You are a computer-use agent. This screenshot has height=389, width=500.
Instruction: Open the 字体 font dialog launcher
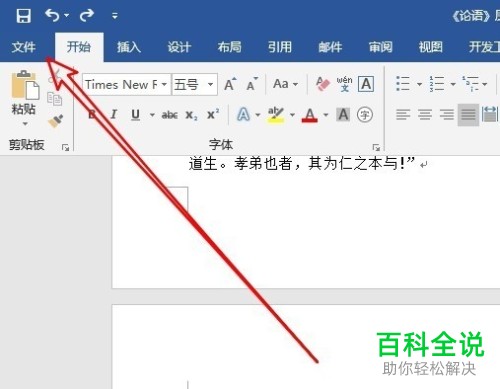click(376, 147)
